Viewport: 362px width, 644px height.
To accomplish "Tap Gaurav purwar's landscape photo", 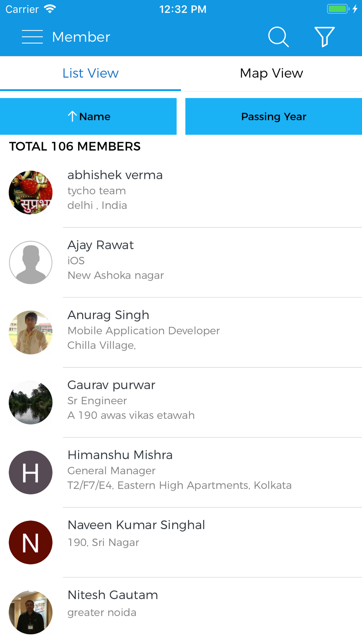I will [x=31, y=402].
